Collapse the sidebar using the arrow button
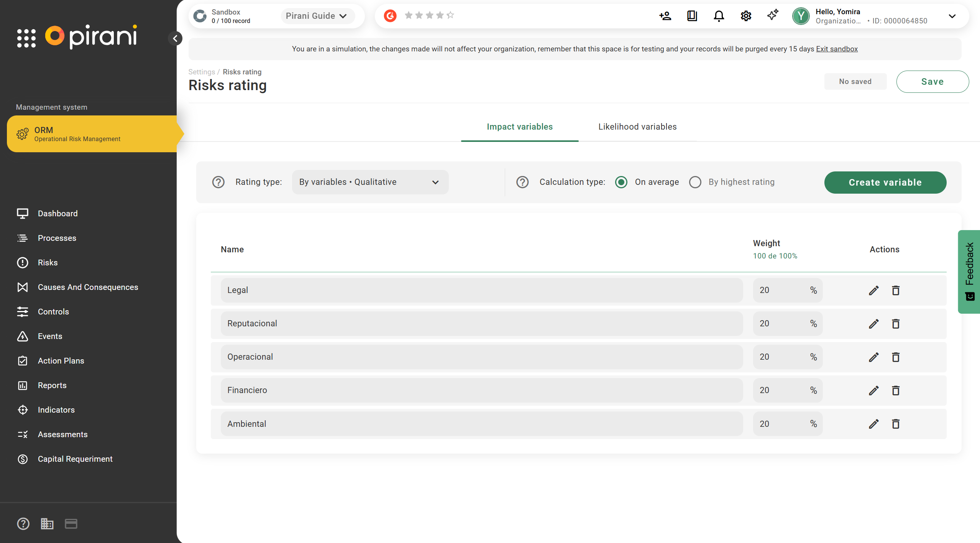 [x=175, y=38]
